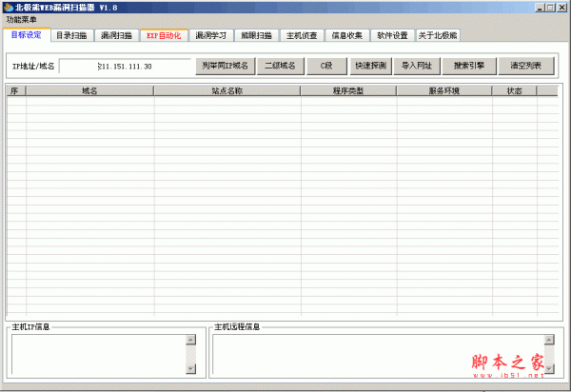The image size is (571, 392).
Task: Open the 信息收集 tab
Action: pos(346,36)
